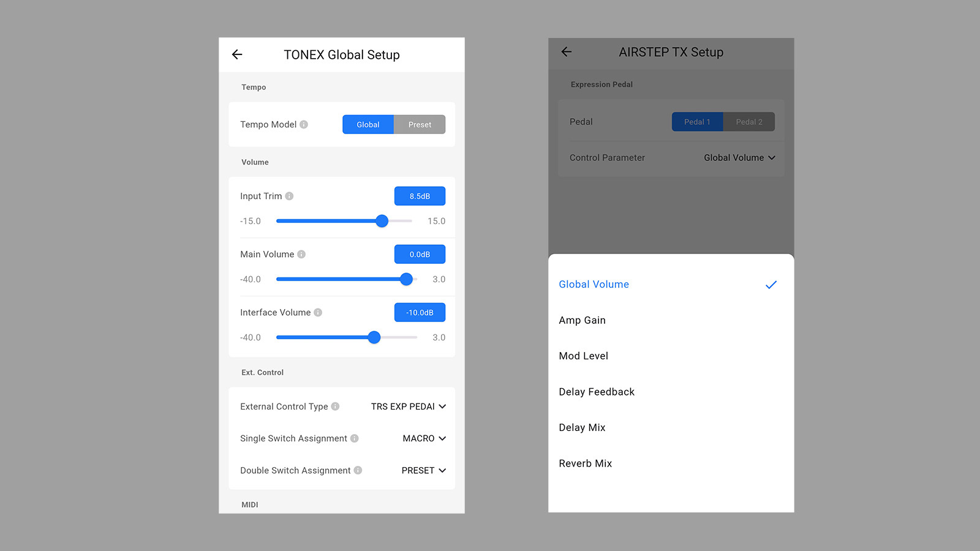Show info for Interface Volume

pyautogui.click(x=318, y=312)
